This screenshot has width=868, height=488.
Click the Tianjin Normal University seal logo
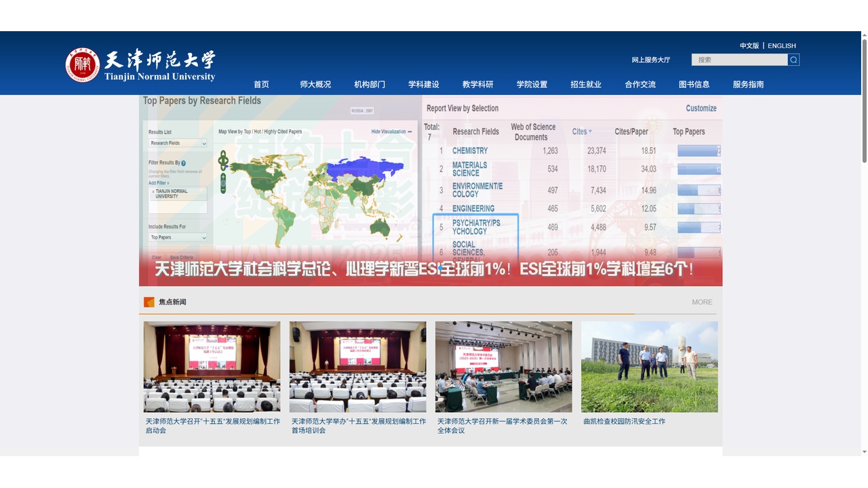(81, 64)
